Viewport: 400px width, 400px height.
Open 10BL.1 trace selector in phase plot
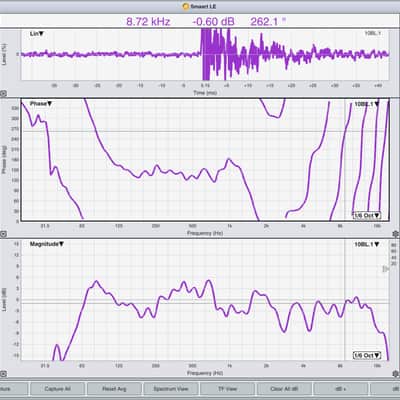[x=367, y=104]
